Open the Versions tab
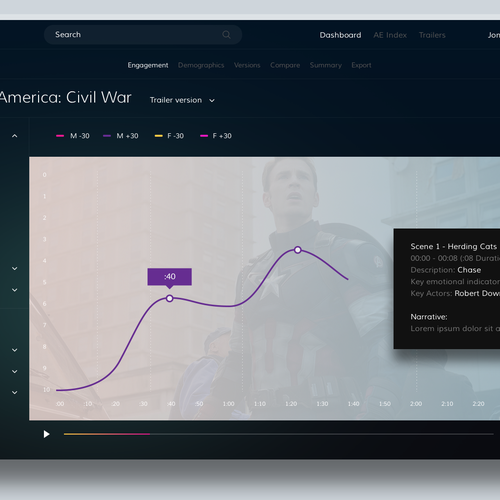This screenshot has width=500, height=500. click(x=247, y=65)
